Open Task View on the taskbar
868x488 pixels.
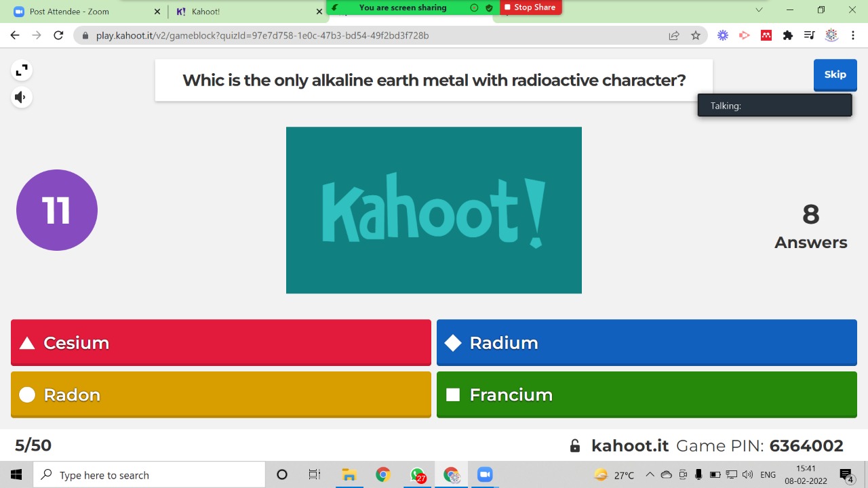coord(315,474)
